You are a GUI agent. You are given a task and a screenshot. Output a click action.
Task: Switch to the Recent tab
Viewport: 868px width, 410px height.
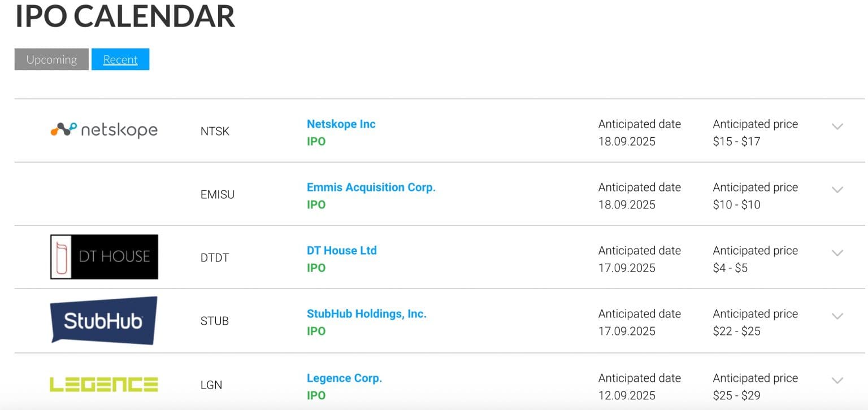[120, 59]
